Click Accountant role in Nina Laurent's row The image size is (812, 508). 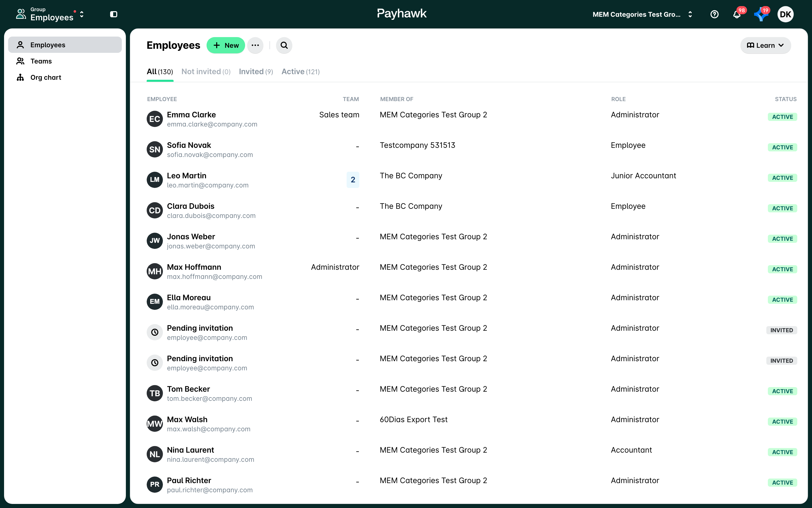pyautogui.click(x=631, y=450)
